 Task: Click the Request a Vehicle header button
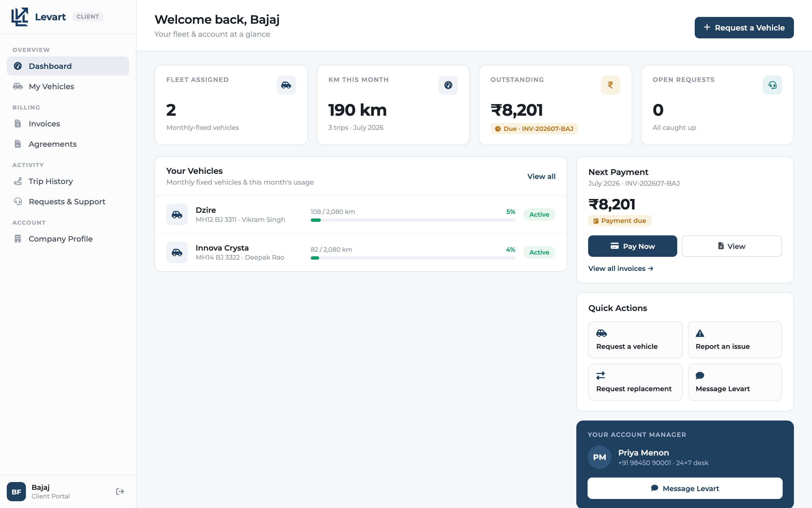pyautogui.click(x=744, y=28)
